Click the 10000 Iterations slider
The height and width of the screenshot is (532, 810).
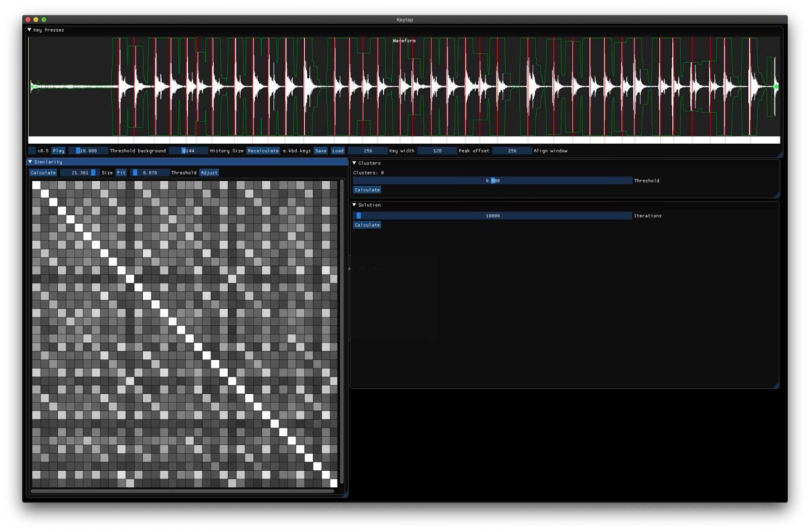click(x=492, y=215)
